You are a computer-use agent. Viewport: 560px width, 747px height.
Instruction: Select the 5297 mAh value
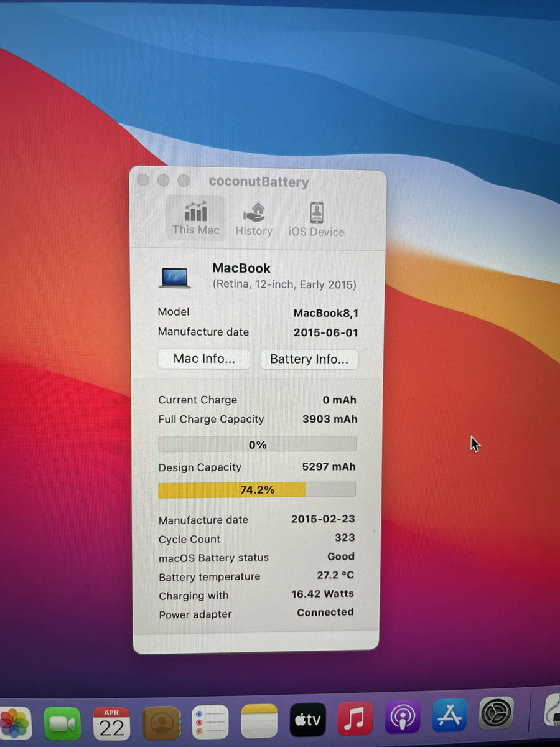tap(329, 466)
